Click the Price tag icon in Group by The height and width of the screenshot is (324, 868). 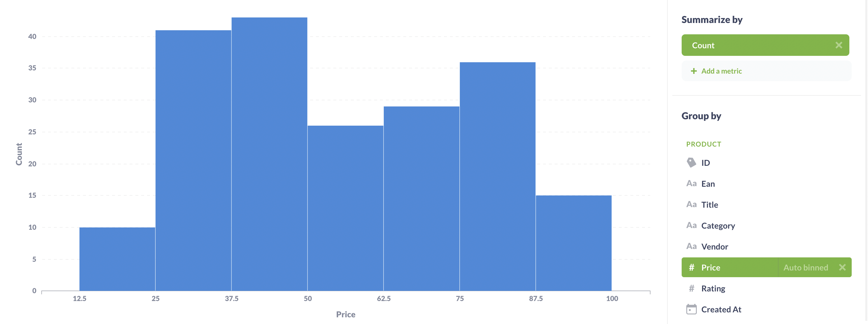tap(692, 267)
